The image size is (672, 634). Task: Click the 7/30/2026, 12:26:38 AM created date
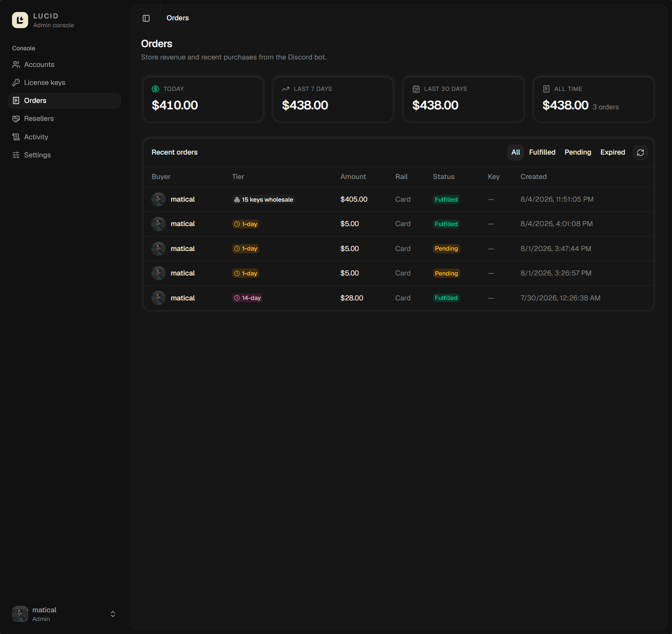click(x=560, y=298)
